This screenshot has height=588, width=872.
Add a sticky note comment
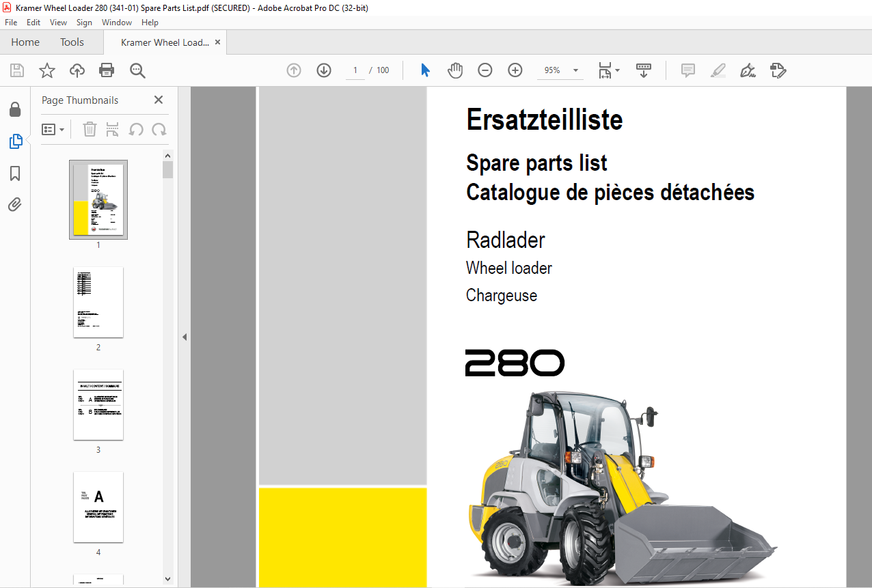tap(688, 70)
